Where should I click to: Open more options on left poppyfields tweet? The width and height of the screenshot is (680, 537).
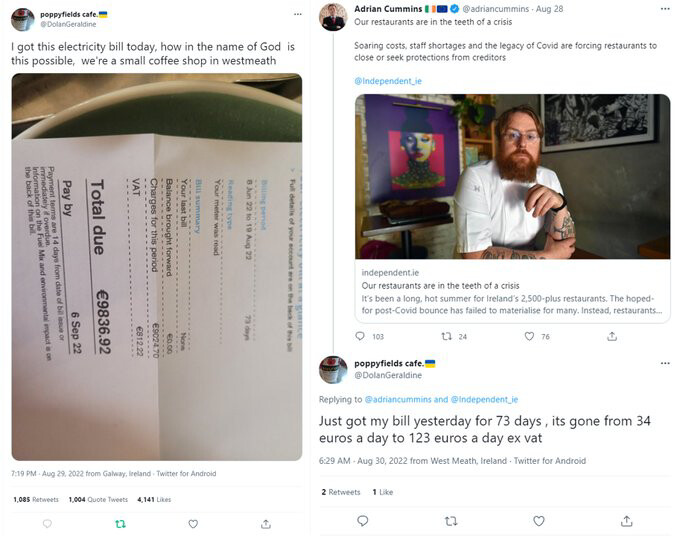pos(298,14)
